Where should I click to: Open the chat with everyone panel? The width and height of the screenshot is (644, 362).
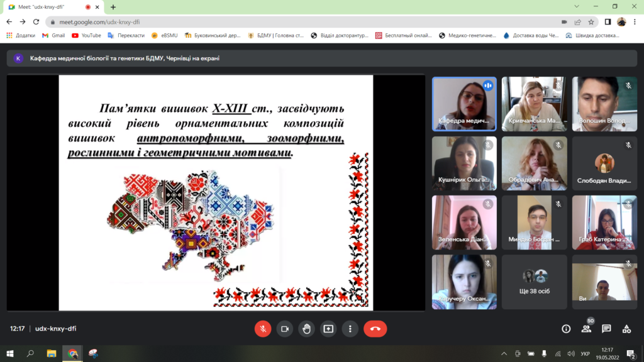point(606,329)
